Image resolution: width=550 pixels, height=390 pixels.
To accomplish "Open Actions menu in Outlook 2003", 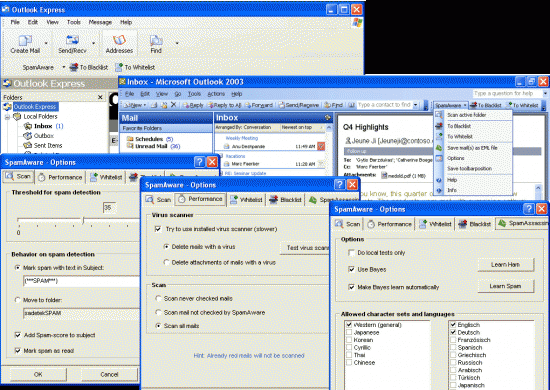I will point(216,94).
